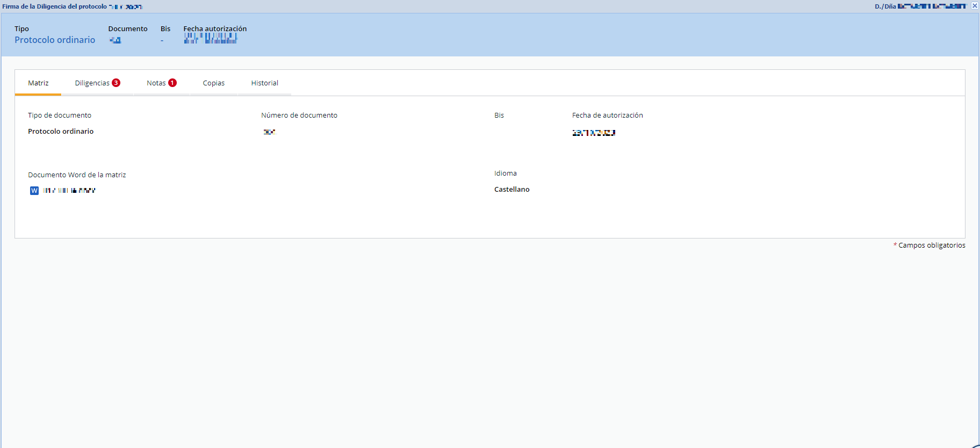Screen dimensions: 980x448
Task: Click the Campos obligatorios note
Action: point(931,245)
